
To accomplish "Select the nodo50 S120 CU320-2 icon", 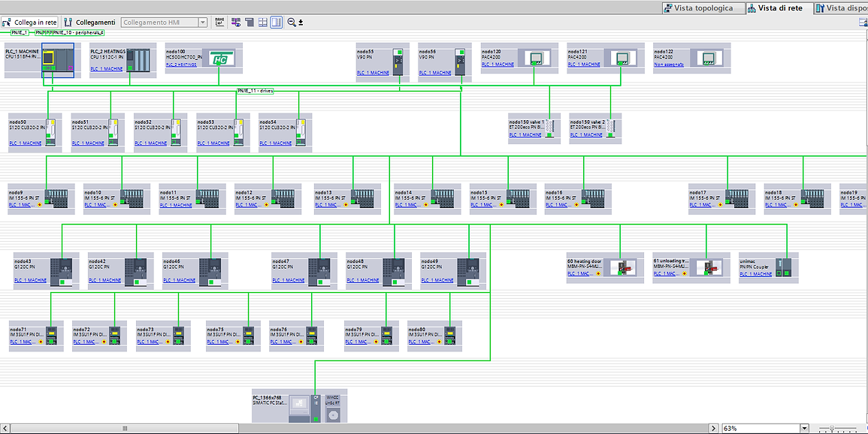I will (x=51, y=133).
